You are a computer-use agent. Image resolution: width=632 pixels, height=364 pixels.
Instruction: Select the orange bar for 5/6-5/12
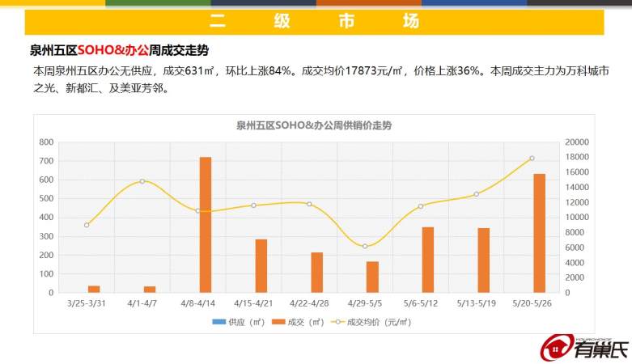coord(428,260)
